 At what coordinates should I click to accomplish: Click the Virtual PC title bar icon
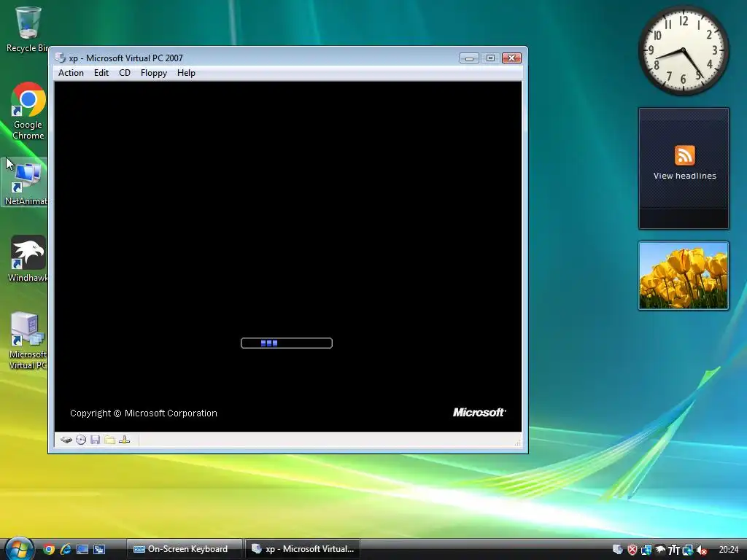click(x=60, y=58)
